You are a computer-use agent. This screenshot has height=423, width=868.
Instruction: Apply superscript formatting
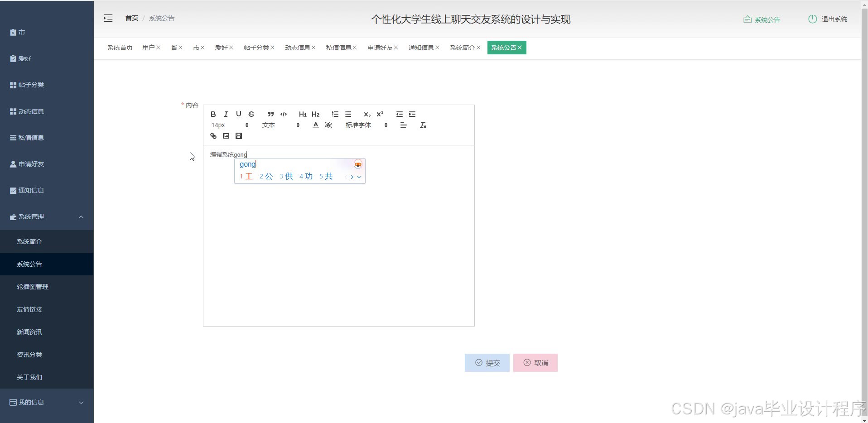click(380, 114)
